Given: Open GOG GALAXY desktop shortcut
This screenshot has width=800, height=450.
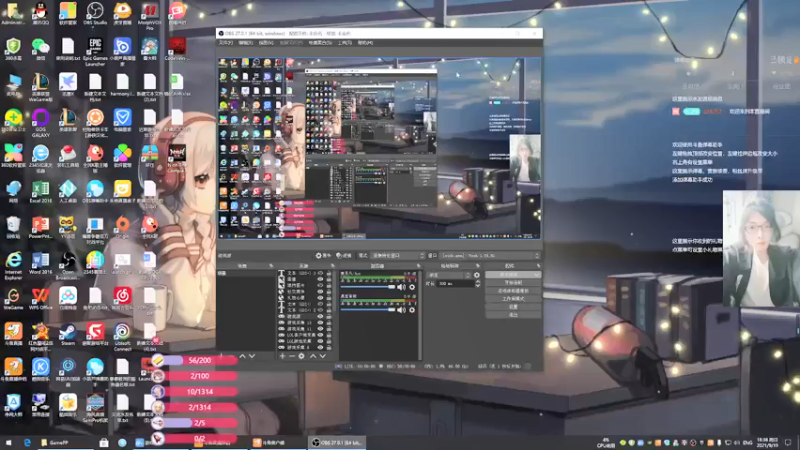Looking at the screenshot, I should [x=40, y=123].
